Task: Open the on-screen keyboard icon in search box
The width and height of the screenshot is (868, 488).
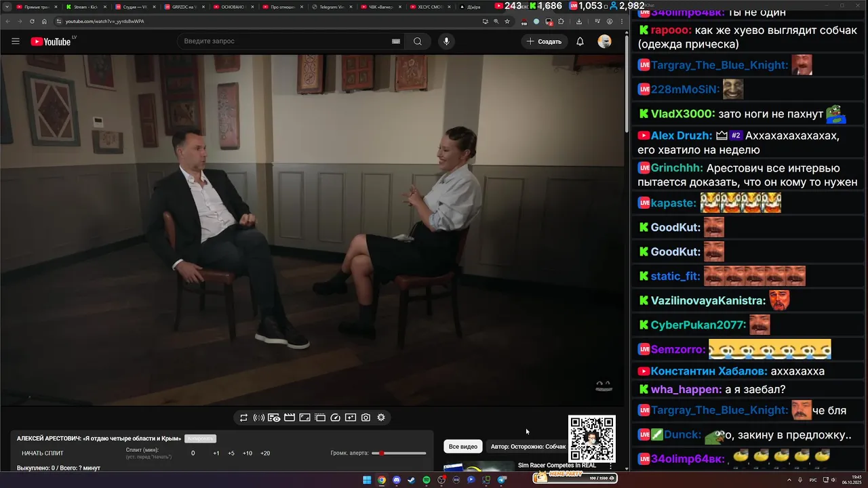Action: point(396,41)
